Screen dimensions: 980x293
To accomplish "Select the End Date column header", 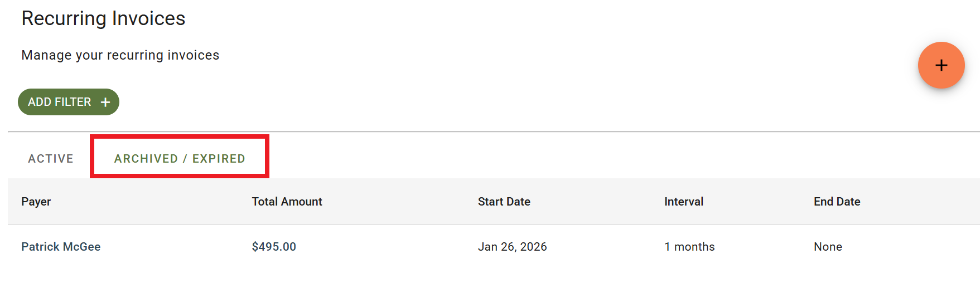I will (837, 202).
